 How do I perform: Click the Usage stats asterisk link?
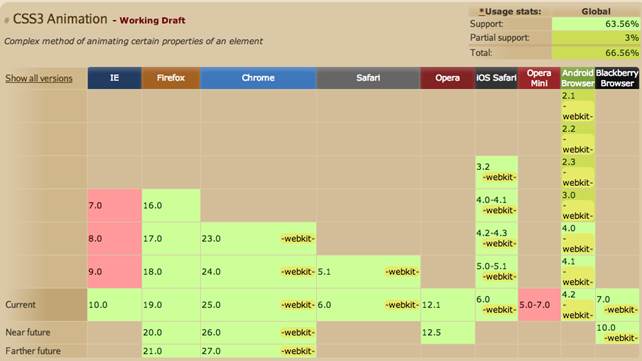click(x=482, y=11)
